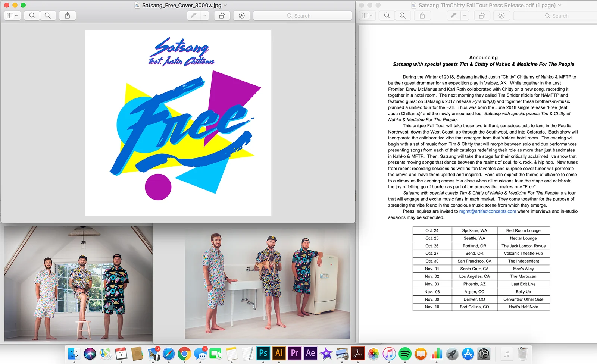Click 'Announcing' heading in press release
597x364 pixels.
pyautogui.click(x=483, y=57)
